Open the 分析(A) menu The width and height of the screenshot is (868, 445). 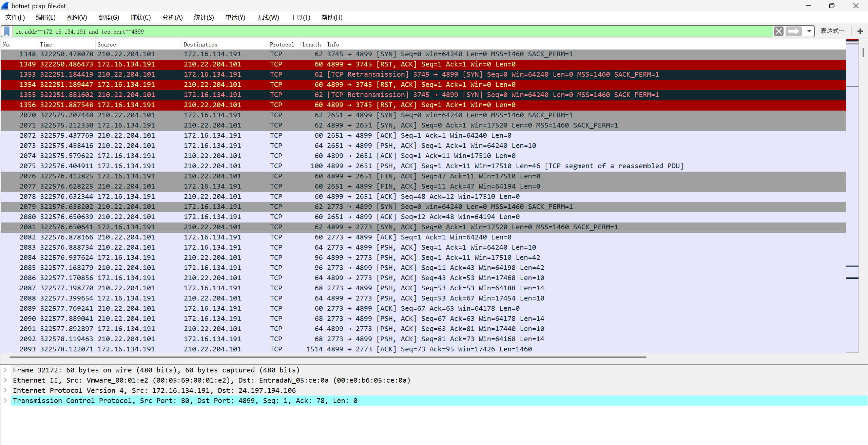pyautogui.click(x=172, y=17)
